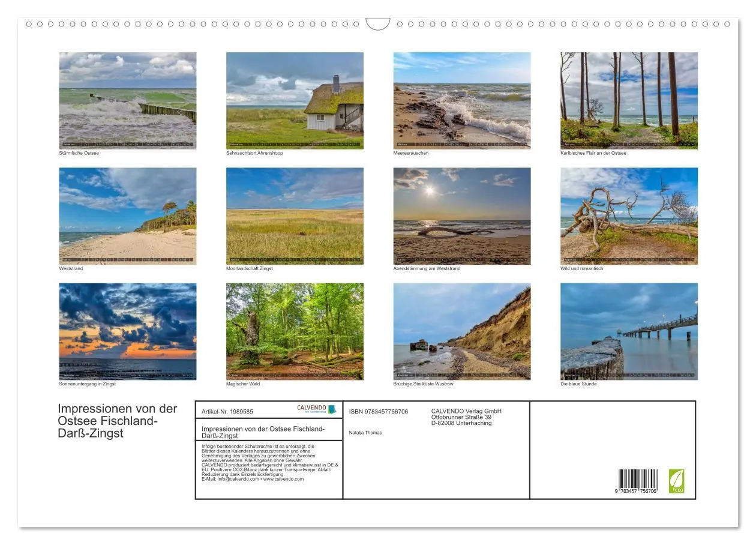Click the CALVENDO Verlag GmbH address
Viewport: 756px width, 545px height.
coord(466,417)
